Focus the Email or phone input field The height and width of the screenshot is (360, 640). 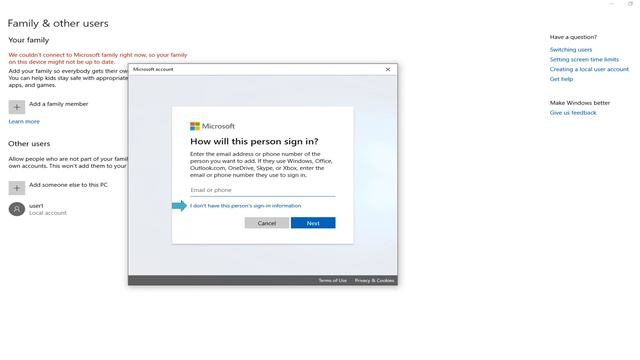pyautogui.click(x=262, y=190)
